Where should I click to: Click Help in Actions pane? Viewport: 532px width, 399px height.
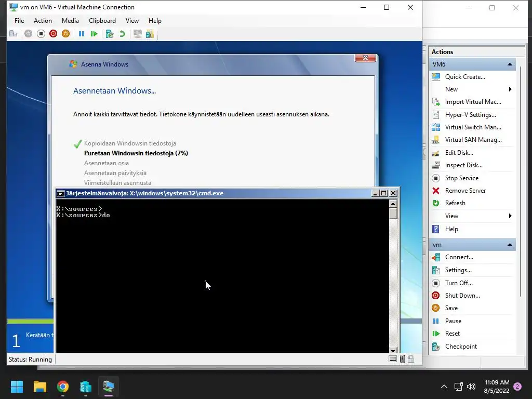click(x=451, y=229)
